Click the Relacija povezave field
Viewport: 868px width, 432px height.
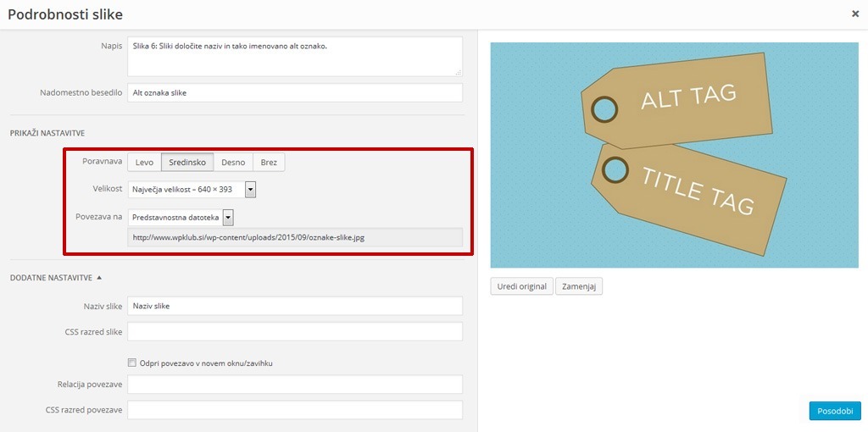click(x=294, y=385)
